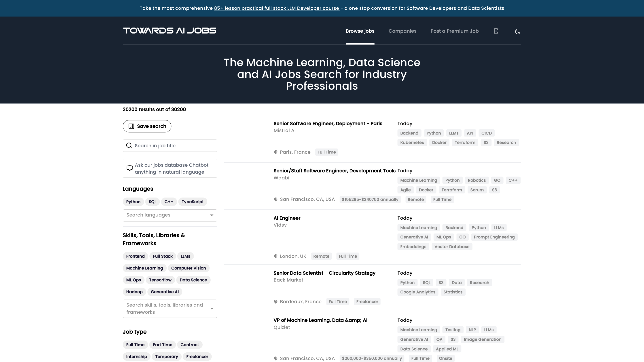Select the Python language filter
Viewport: 644px width, 362px height.
133,202
